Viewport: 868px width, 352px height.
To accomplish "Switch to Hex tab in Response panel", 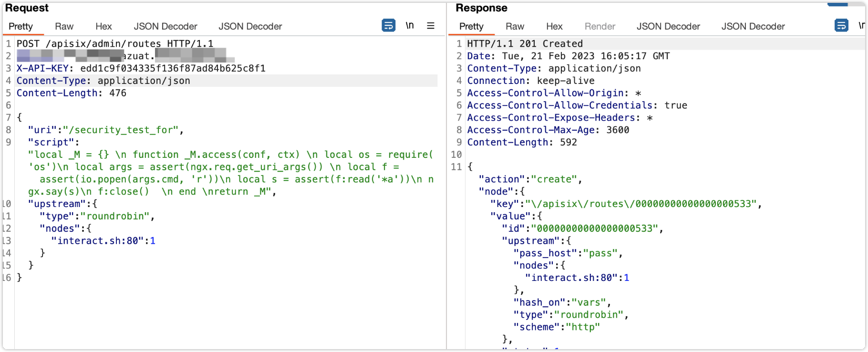I will click(x=554, y=27).
